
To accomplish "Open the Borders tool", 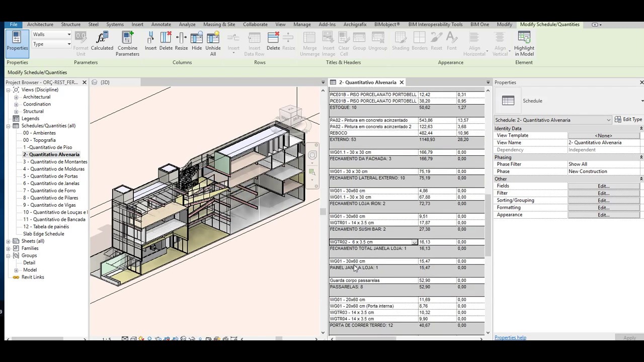I will (420, 41).
